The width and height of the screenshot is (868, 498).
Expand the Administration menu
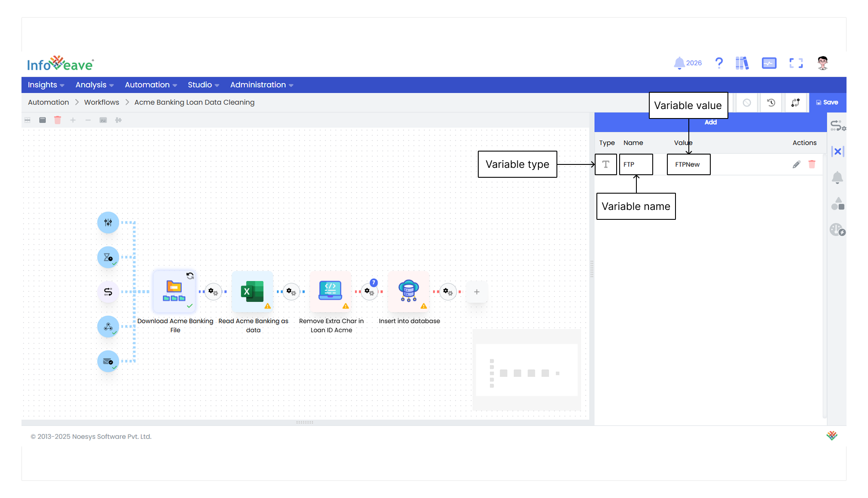pyautogui.click(x=262, y=85)
